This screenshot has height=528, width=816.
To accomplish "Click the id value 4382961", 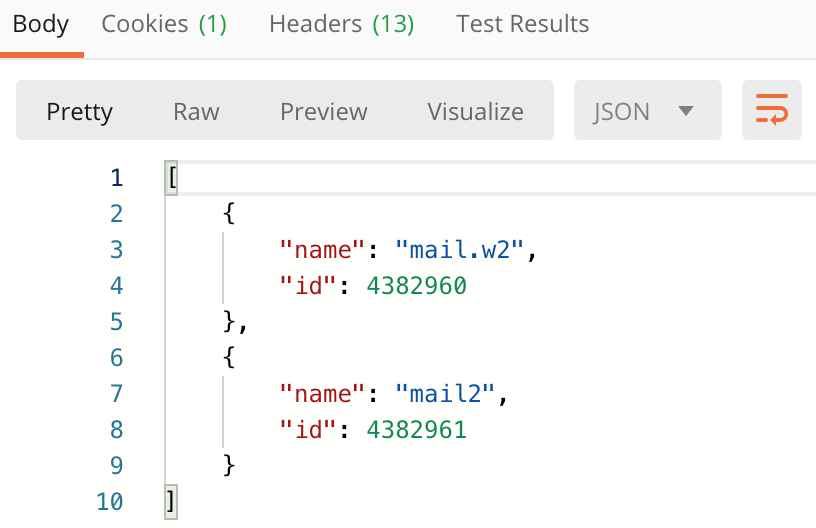I will click(416, 430).
